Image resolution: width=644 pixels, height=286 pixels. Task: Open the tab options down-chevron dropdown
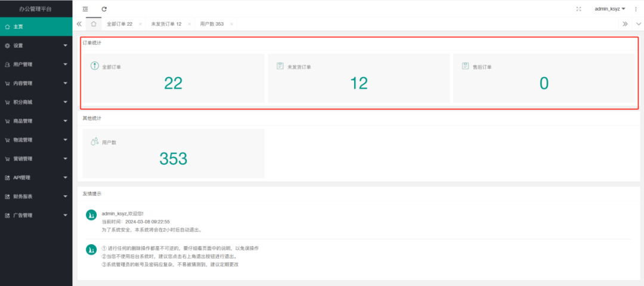[638, 24]
